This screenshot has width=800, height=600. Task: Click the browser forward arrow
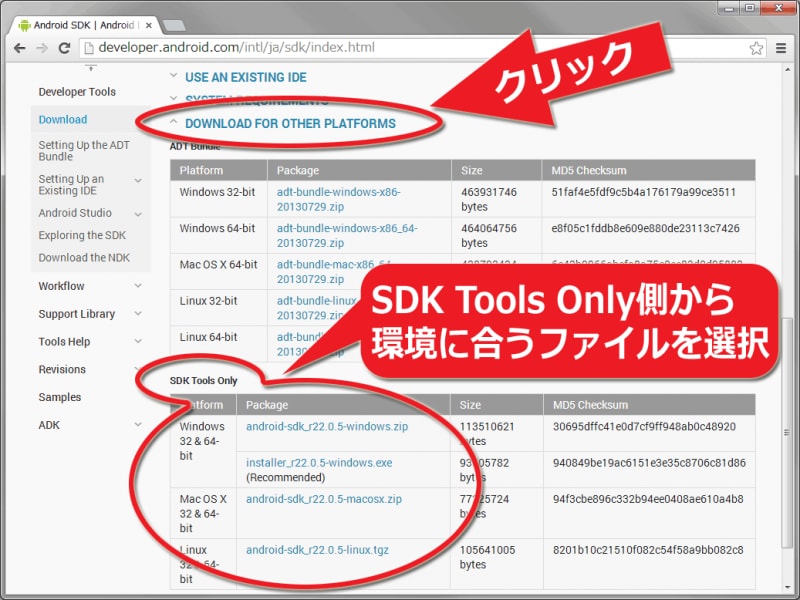coord(43,47)
